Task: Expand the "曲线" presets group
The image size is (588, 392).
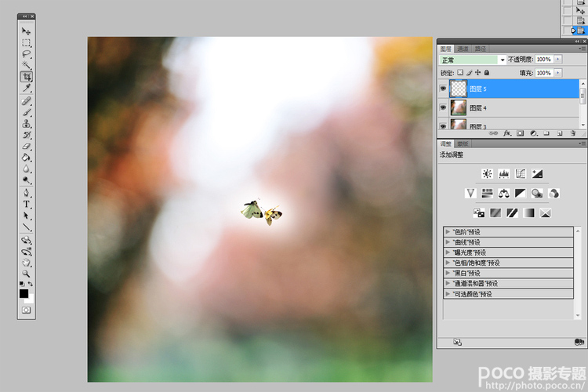Action: [448, 242]
